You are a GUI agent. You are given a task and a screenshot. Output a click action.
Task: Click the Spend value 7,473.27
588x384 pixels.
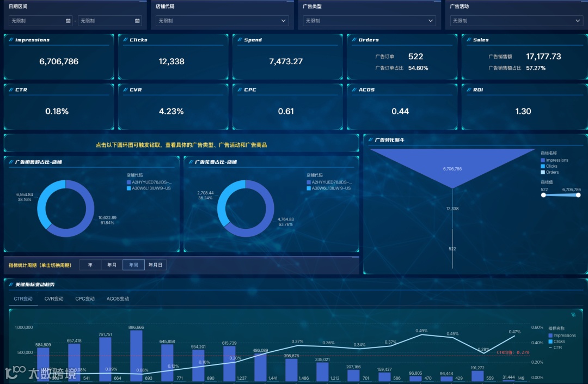286,62
